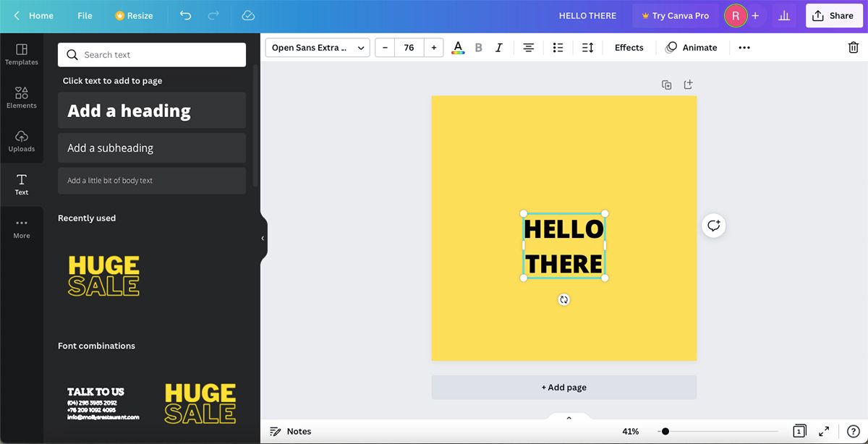Expand page thumbnails with up chevron
The height and width of the screenshot is (444, 868).
click(x=569, y=418)
